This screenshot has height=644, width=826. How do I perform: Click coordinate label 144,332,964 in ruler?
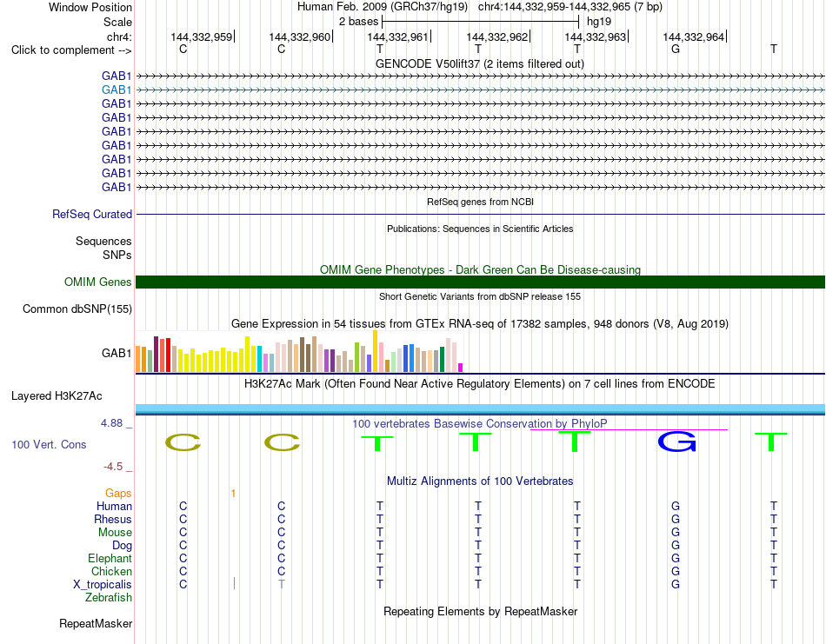693,37
